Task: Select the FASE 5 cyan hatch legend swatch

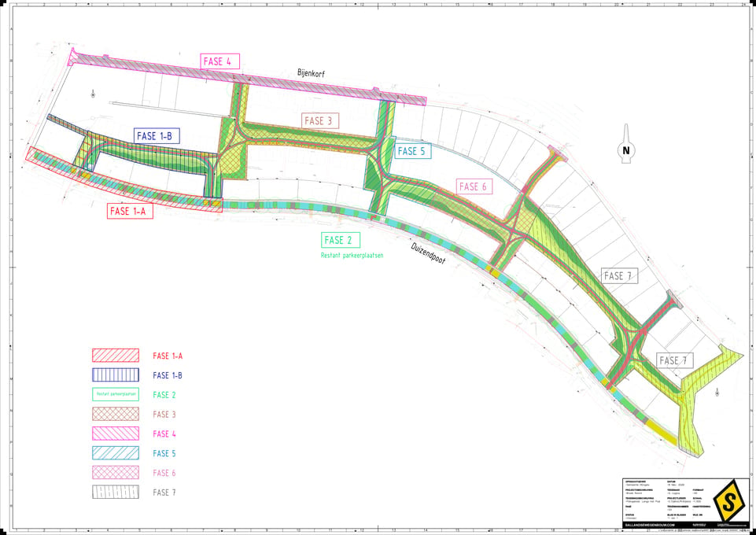Action: (x=116, y=453)
